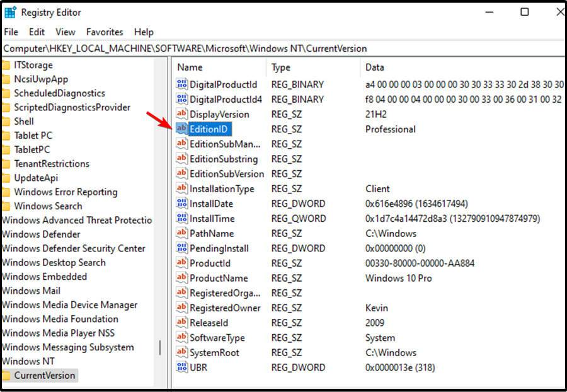
Task: Click the QWORD icon beside InstallTime
Action: coord(182,218)
